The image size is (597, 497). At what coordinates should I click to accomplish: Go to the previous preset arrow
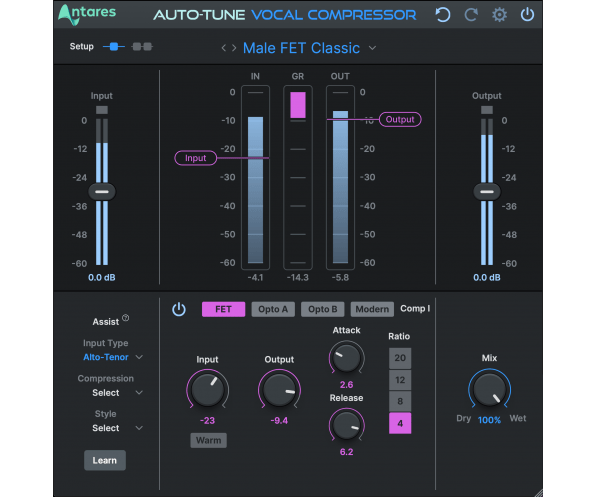click(224, 48)
